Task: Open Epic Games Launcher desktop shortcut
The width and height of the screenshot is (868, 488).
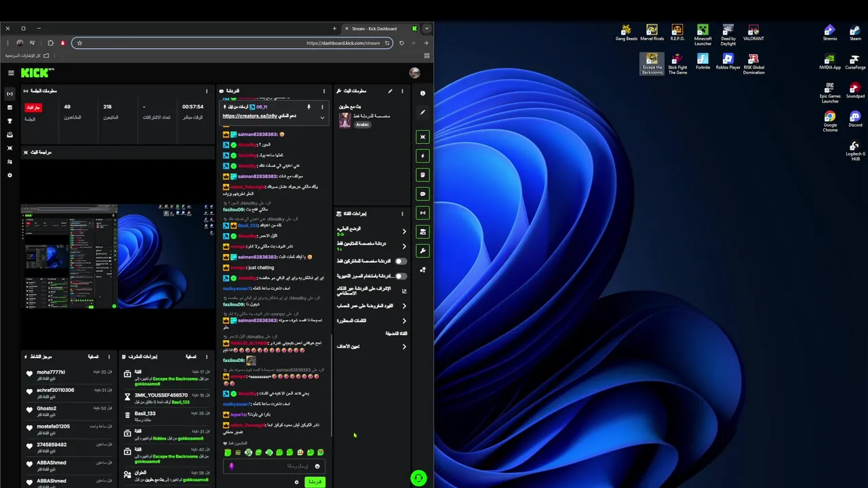Action: pos(830,94)
